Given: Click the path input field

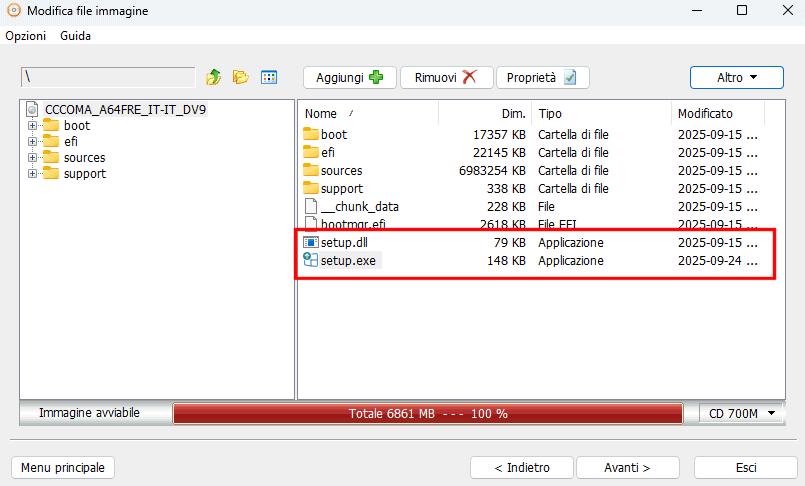Looking at the screenshot, I should [108, 77].
